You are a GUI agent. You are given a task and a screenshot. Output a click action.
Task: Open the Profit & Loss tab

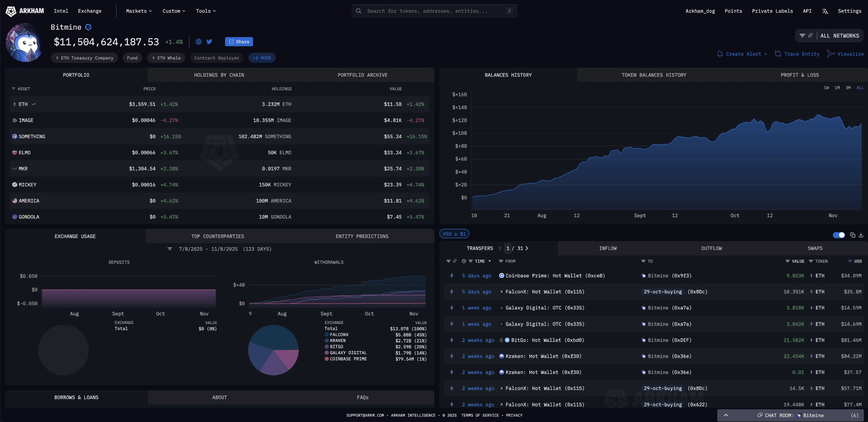[x=799, y=75]
